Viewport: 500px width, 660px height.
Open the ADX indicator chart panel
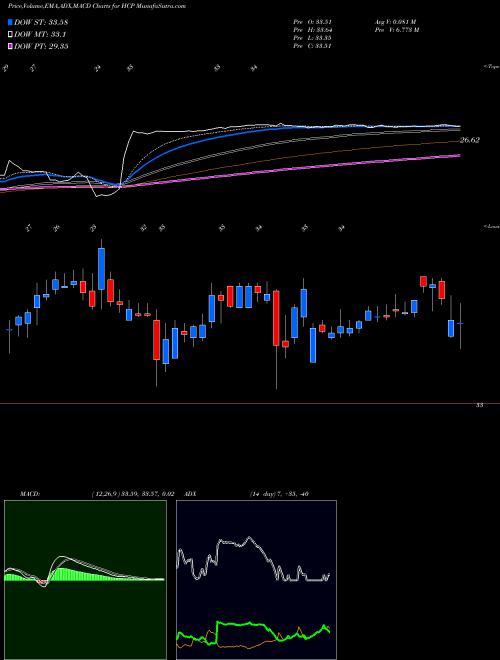256,580
